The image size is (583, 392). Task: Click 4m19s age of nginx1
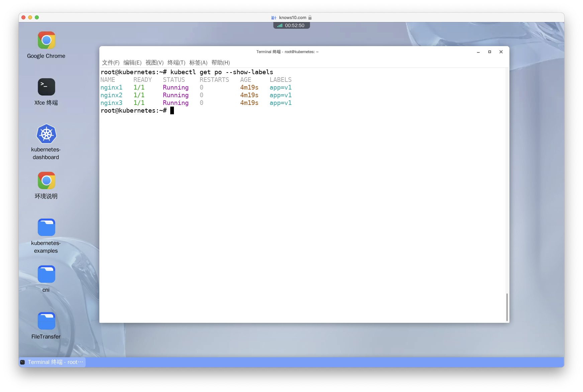(x=249, y=88)
